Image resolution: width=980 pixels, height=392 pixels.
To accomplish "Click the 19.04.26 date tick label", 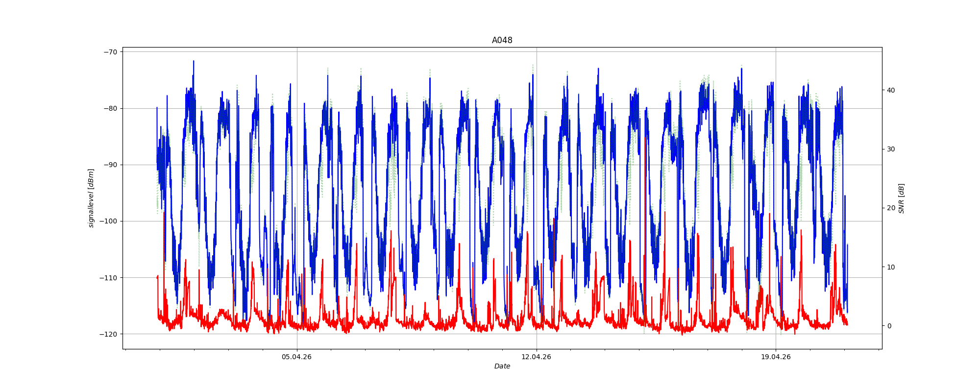I will pyautogui.click(x=776, y=357).
